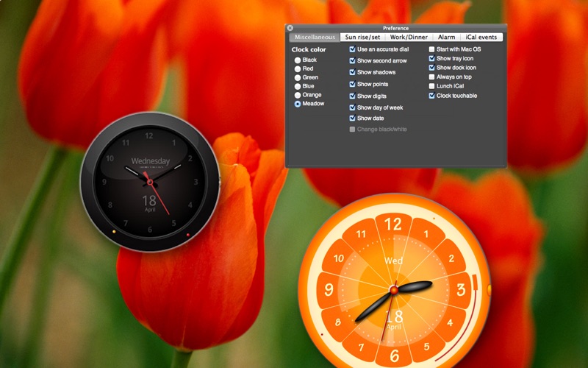Disable Use an accurate dial
This screenshot has height=368, width=588.
(353, 49)
